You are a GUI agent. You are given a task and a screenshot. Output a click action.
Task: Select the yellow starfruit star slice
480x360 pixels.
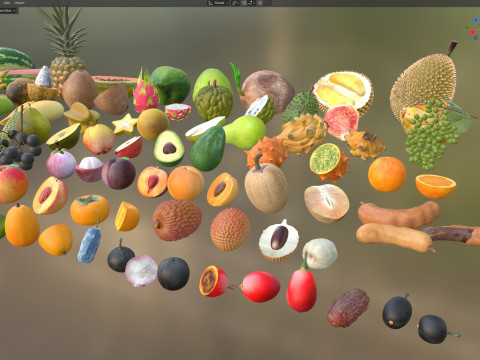[x=125, y=125]
